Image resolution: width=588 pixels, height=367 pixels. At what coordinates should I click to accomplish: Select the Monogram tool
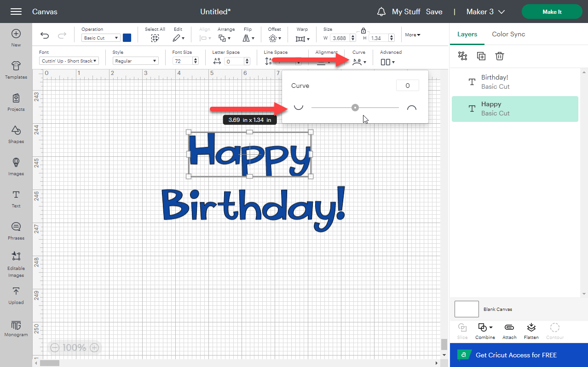click(x=16, y=327)
